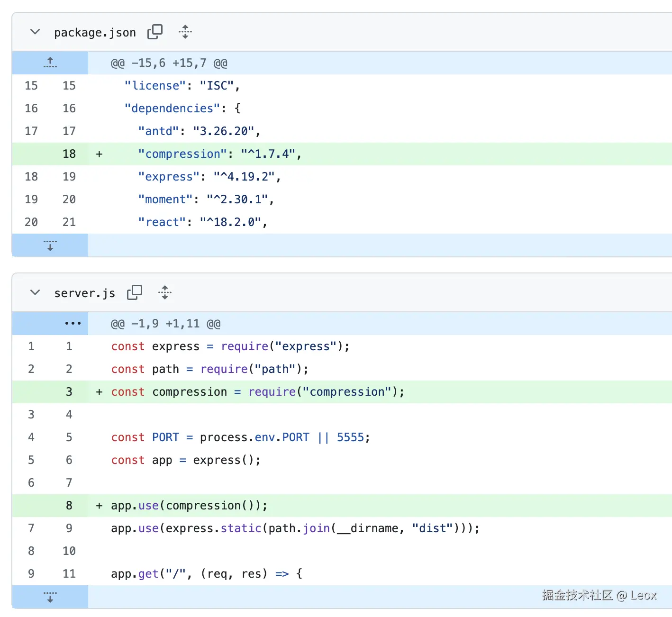Screen dimensions: 672x617
Task: Copy the server.js file path
Action: click(135, 292)
